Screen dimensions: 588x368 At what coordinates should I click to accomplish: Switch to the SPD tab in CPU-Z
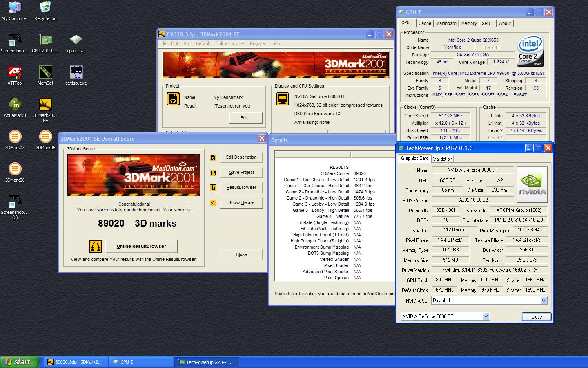point(486,23)
